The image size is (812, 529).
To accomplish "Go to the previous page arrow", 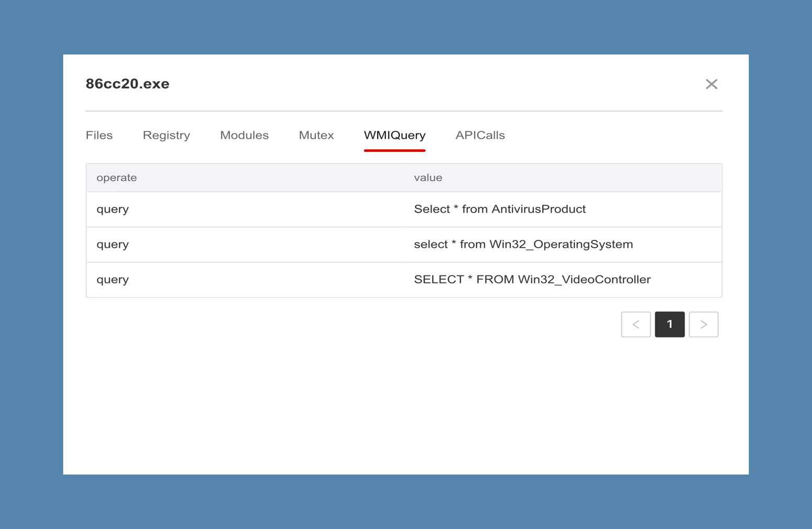I will 635,324.
